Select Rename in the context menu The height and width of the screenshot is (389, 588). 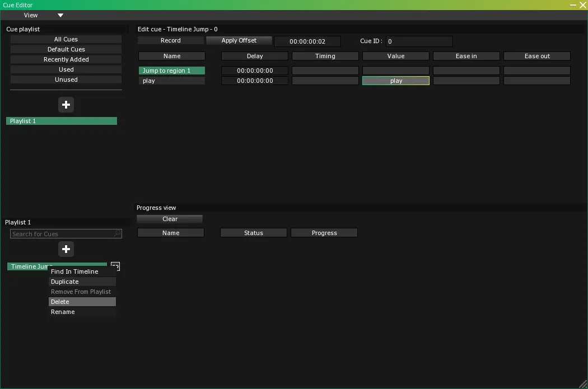82,312
